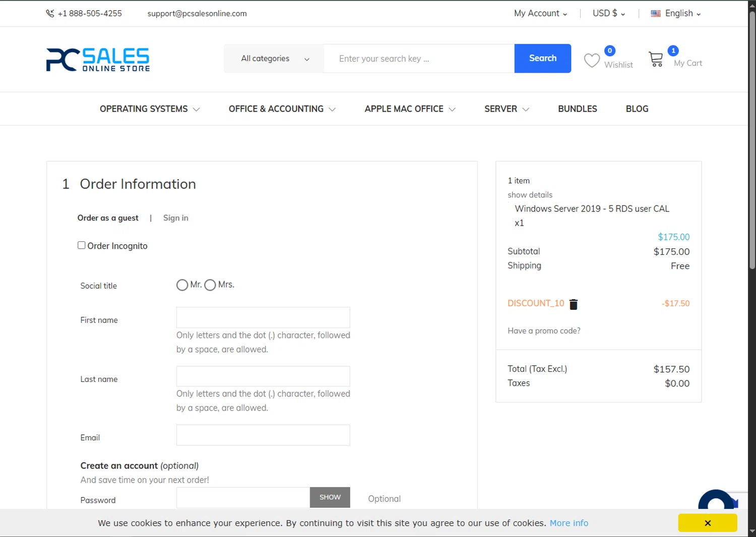Image resolution: width=756 pixels, height=537 pixels.
Task: Open the English language dropdown
Action: [683, 14]
